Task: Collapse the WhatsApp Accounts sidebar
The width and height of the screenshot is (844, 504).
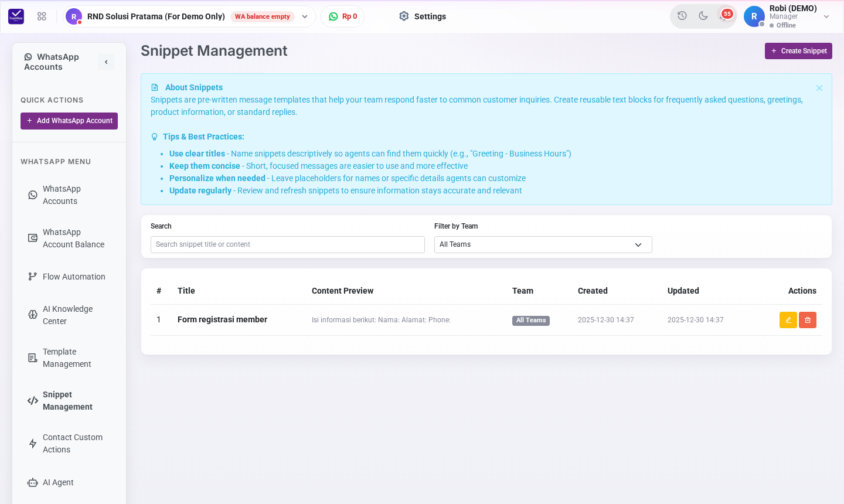Action: click(106, 62)
